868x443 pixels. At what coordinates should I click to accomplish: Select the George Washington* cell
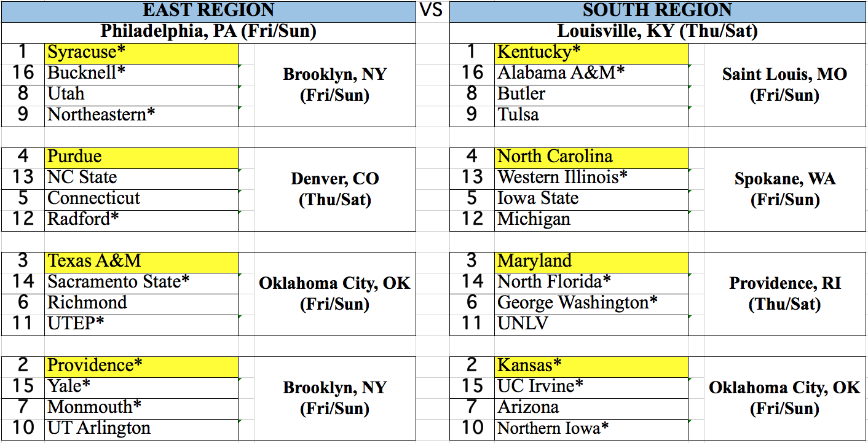[591, 304]
